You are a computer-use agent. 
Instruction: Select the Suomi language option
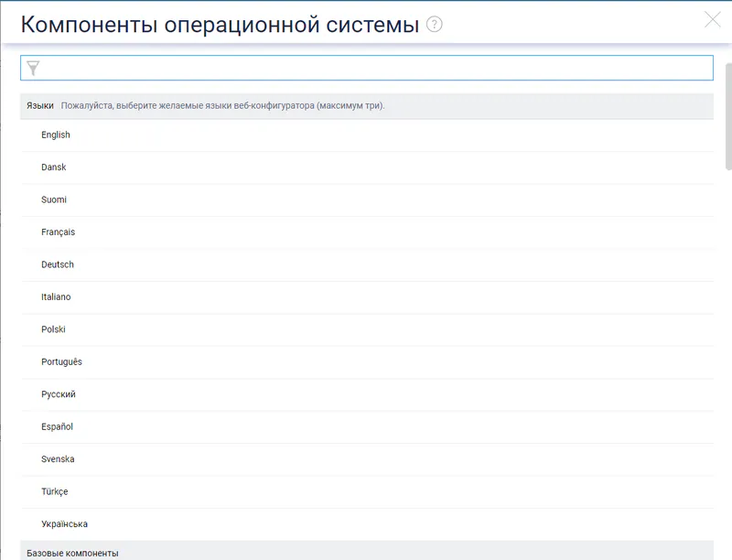point(367,199)
